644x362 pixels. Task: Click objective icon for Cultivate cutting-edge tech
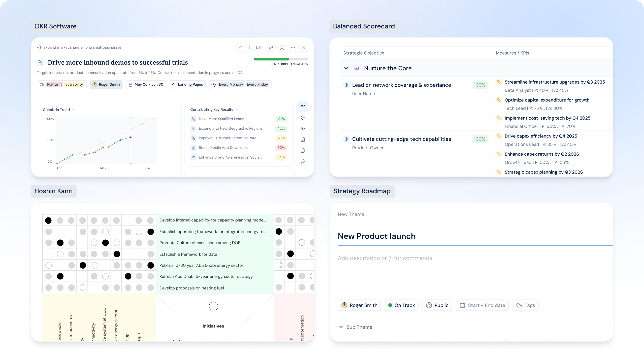click(x=346, y=139)
